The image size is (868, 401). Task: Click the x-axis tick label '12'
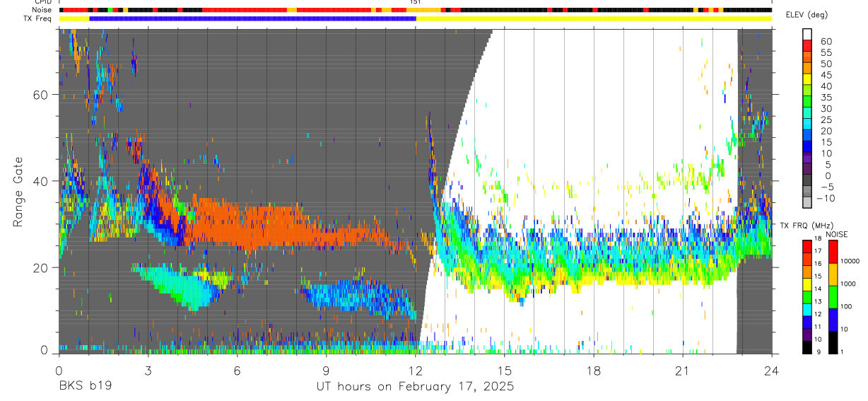click(x=415, y=371)
